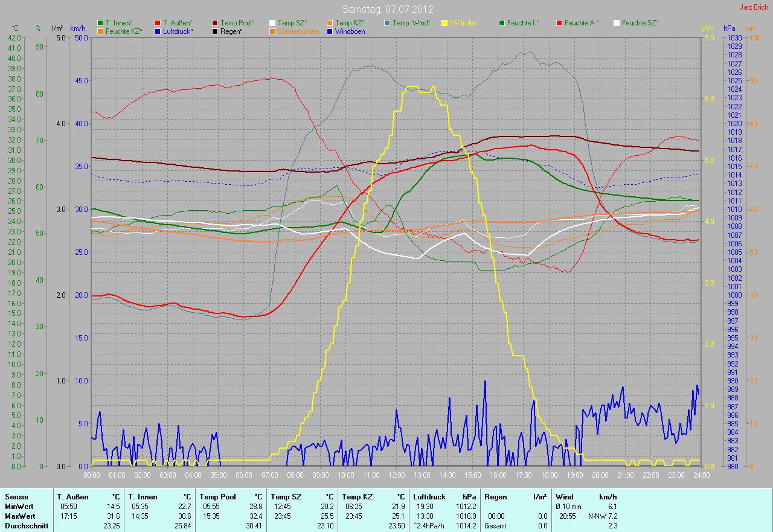Click the hPa axis unit label above the chart
773x532 pixels.
[x=730, y=28]
